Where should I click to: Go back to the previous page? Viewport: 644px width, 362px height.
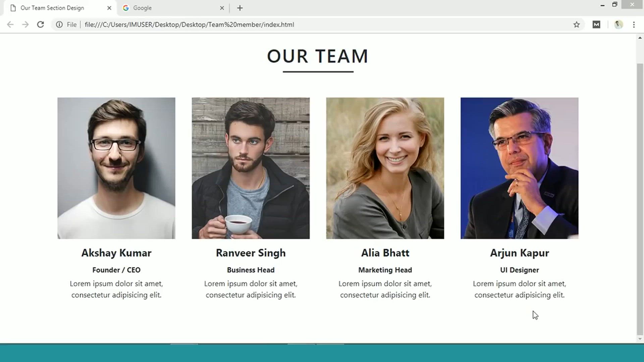click(10, 24)
